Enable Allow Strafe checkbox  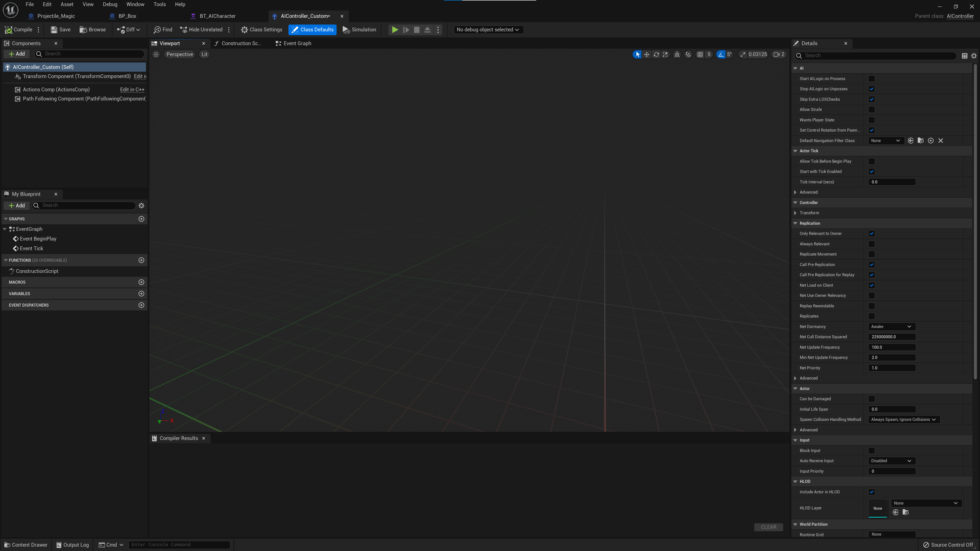[x=872, y=109]
